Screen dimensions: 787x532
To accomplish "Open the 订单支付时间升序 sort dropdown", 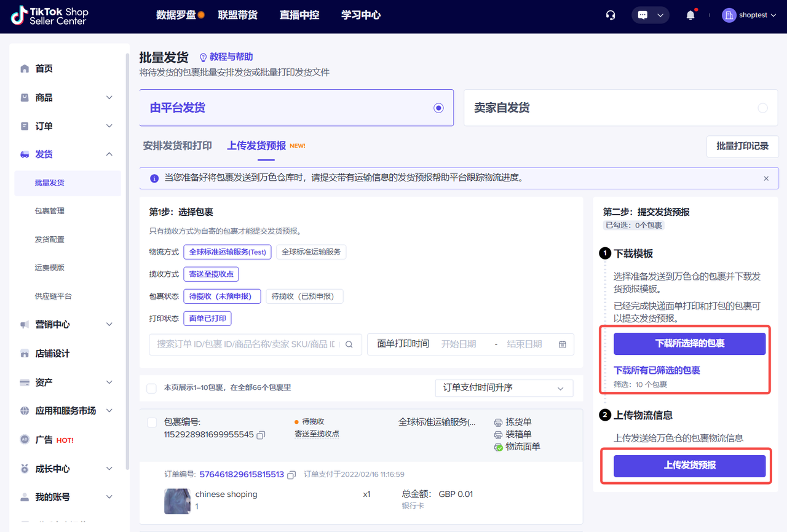I will pyautogui.click(x=503, y=388).
